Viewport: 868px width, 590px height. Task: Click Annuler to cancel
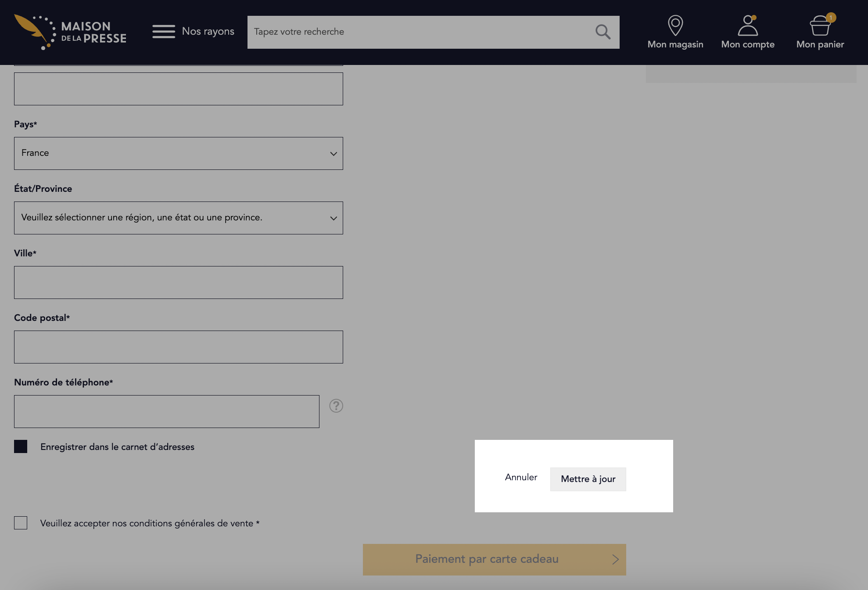tap(521, 477)
